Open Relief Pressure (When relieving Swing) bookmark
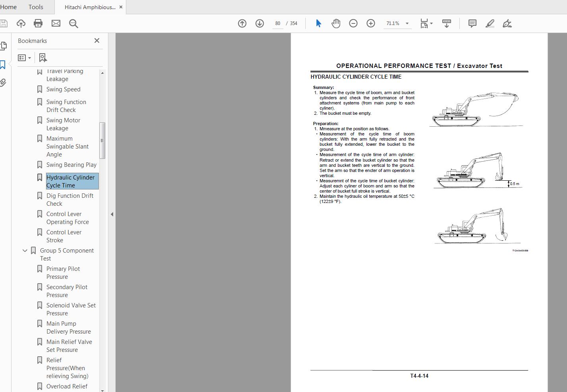Image resolution: width=567 pixels, height=392 pixels. tap(67, 368)
